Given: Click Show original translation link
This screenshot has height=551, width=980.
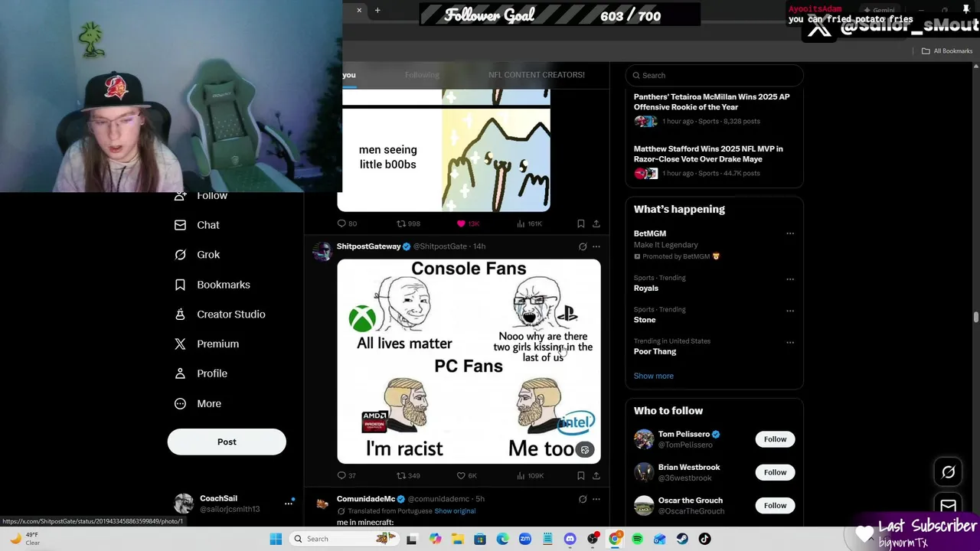Looking at the screenshot, I should (455, 511).
